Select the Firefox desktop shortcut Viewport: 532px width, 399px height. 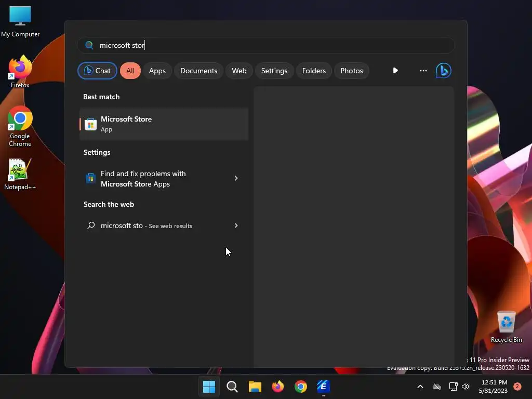tap(20, 72)
